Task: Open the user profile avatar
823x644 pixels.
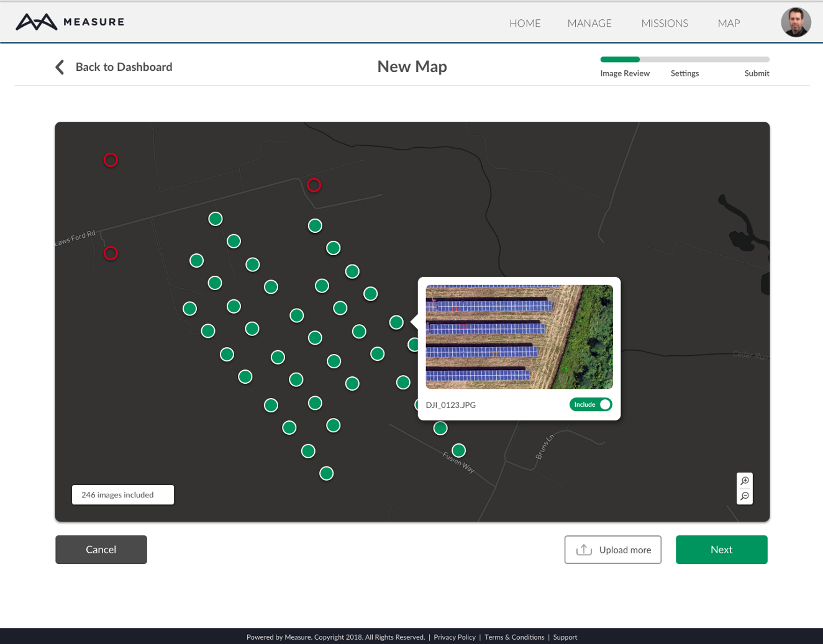Action: click(796, 23)
